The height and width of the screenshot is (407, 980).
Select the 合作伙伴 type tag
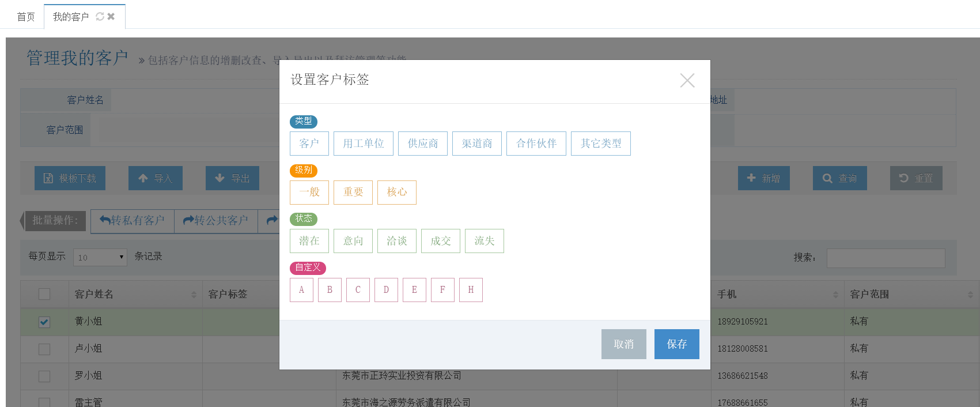536,144
